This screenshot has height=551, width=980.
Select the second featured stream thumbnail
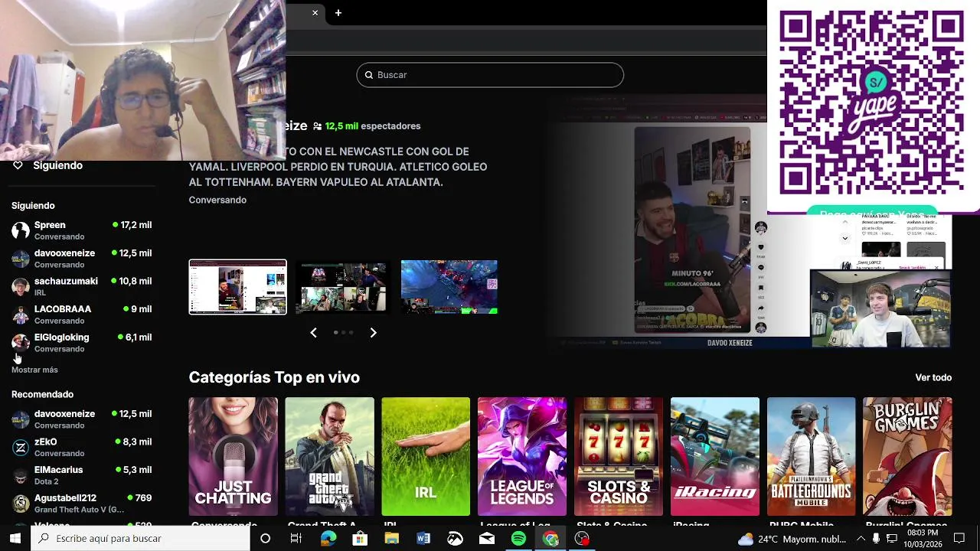(343, 287)
